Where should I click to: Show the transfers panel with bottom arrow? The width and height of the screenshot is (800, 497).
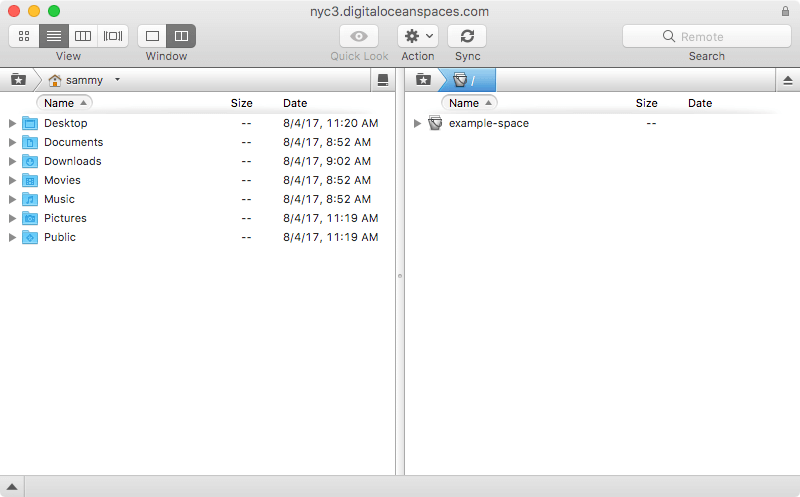[12, 487]
